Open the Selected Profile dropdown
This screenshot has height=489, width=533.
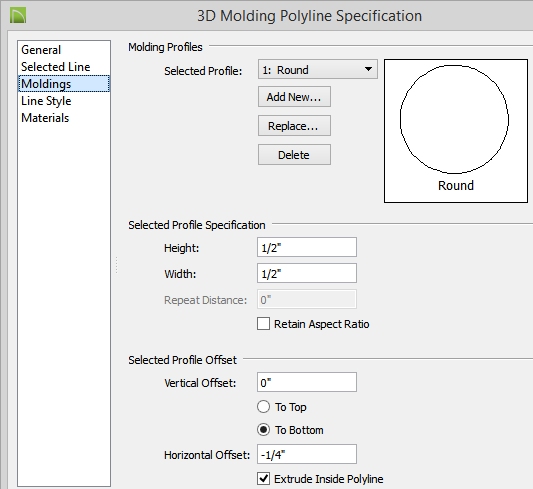pos(317,70)
